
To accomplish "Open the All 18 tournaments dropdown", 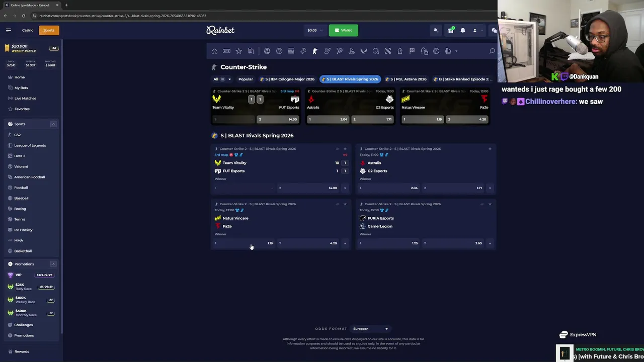I will 222,79.
